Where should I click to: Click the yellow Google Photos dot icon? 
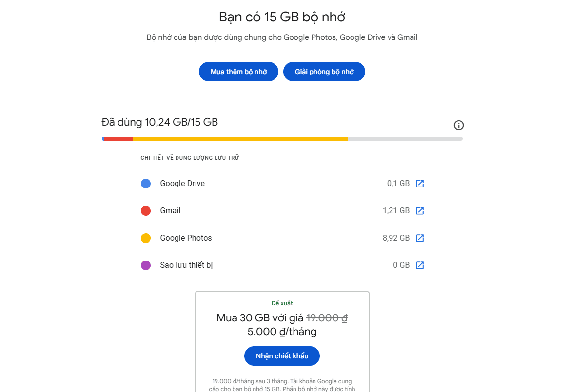[x=146, y=238]
